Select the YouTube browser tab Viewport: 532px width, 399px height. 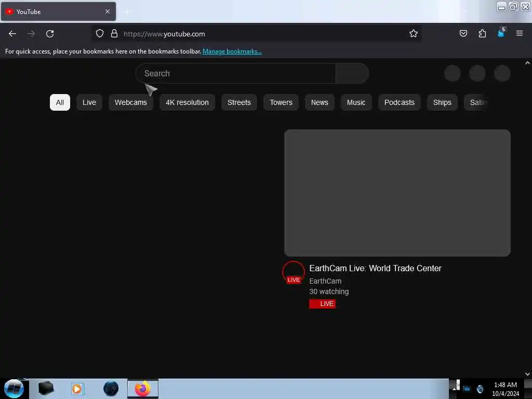pos(58,11)
